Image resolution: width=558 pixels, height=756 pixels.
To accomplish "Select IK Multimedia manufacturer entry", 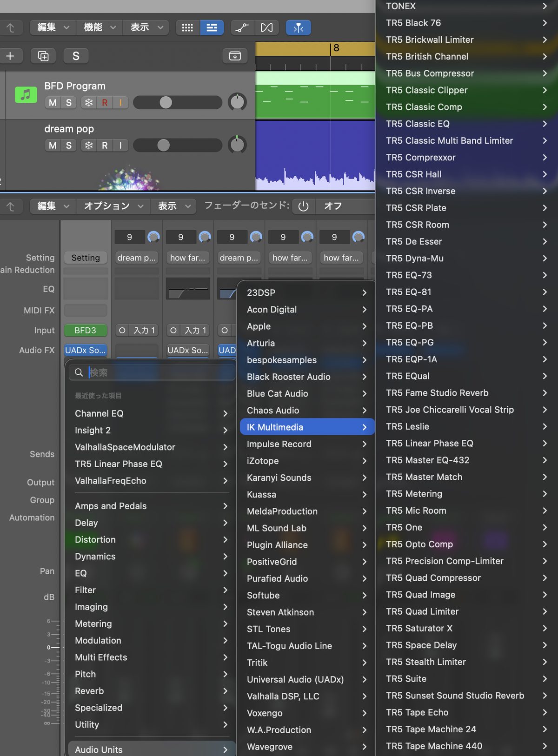I will [x=307, y=427].
